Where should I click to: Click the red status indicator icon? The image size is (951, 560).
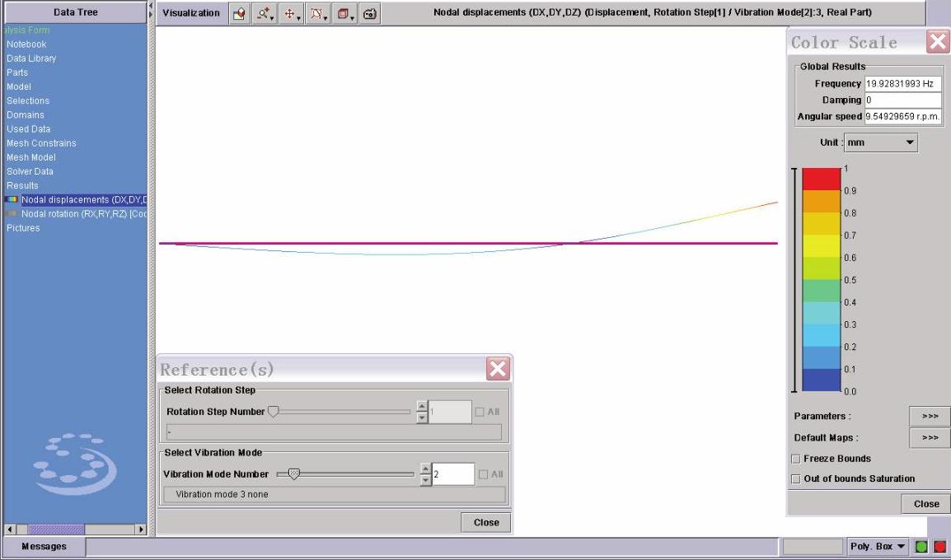(939, 547)
